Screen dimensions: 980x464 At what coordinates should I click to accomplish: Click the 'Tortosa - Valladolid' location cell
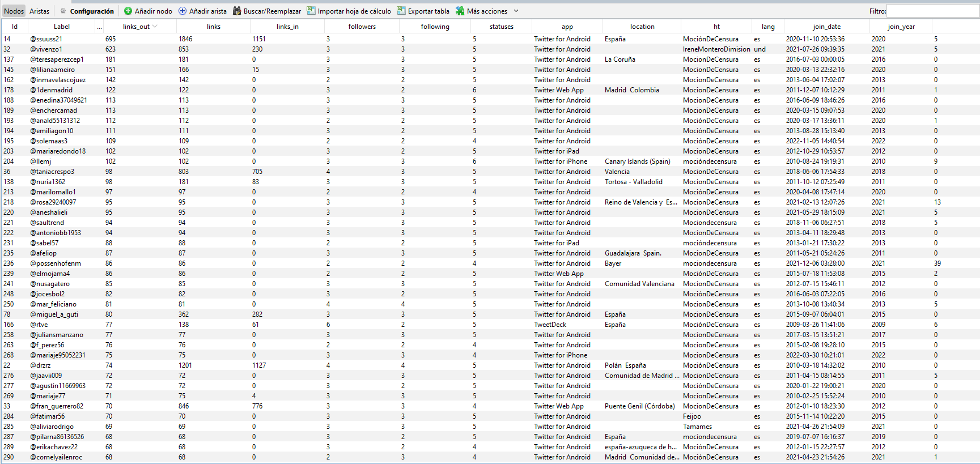tap(633, 182)
